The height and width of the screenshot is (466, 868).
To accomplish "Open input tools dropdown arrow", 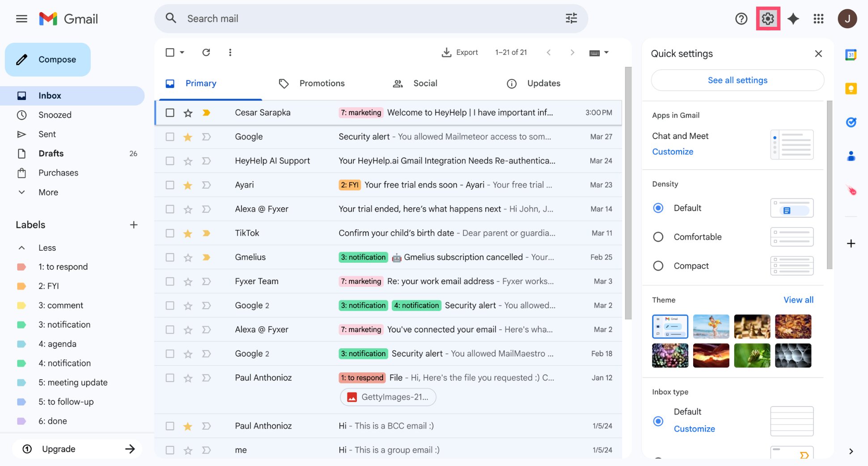I will (x=606, y=52).
